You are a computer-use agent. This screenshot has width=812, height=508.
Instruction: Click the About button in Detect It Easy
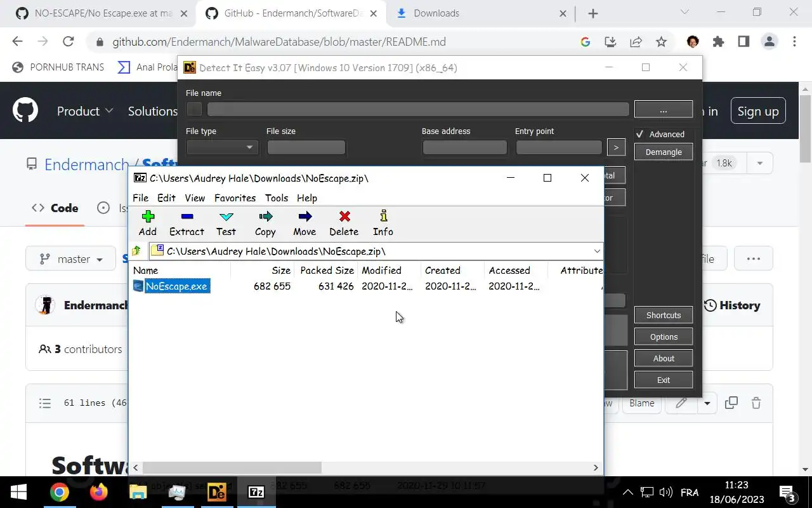point(664,359)
